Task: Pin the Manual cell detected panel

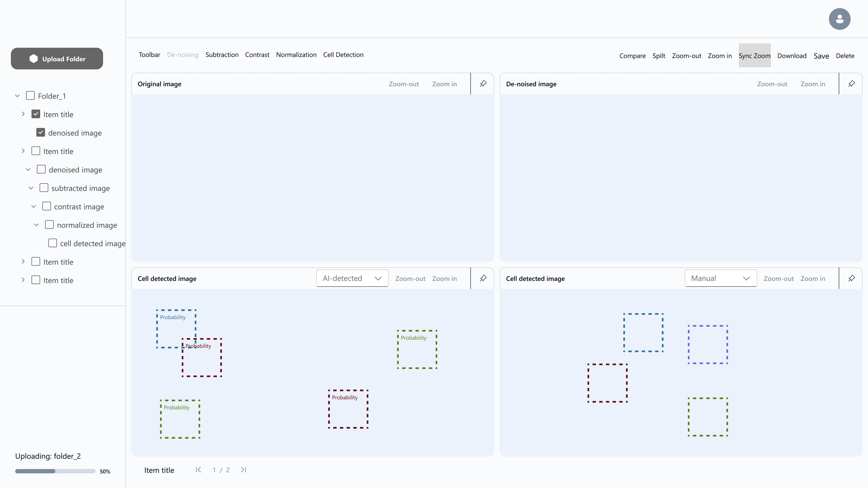Action: 851,278
